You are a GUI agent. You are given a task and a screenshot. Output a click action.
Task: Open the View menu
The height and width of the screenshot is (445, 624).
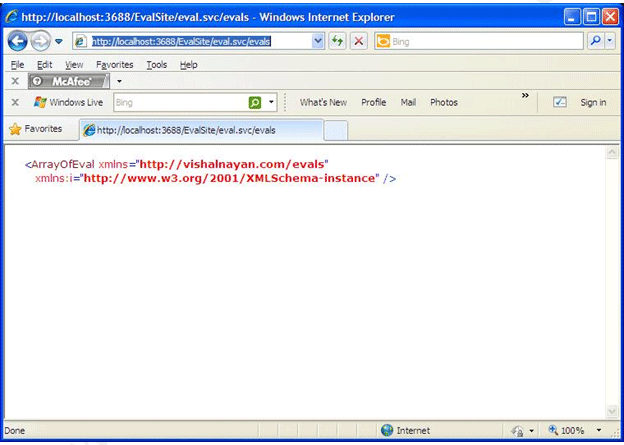tap(74, 64)
